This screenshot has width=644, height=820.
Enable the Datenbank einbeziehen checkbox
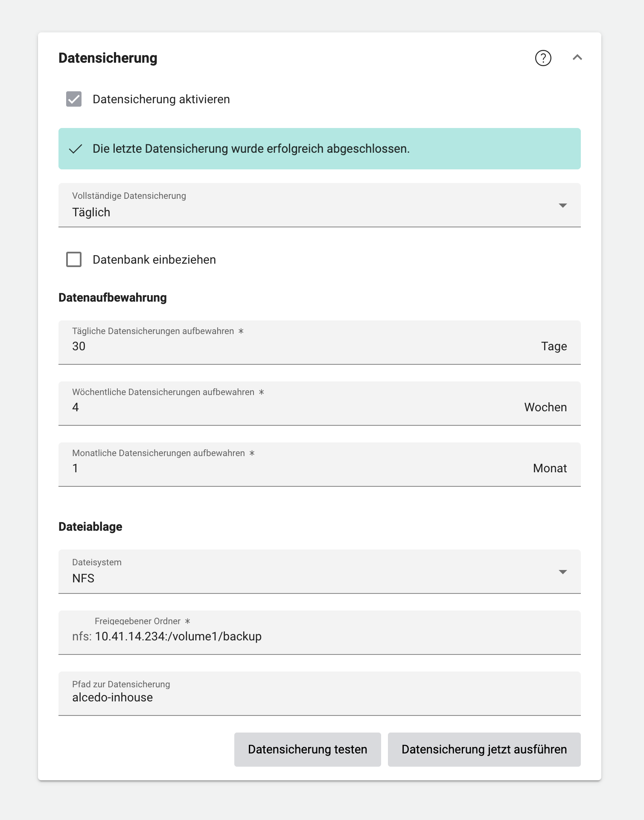pos(73,259)
